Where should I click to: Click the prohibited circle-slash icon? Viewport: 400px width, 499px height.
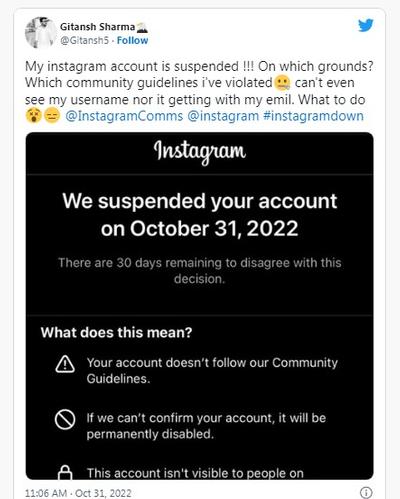(65, 419)
